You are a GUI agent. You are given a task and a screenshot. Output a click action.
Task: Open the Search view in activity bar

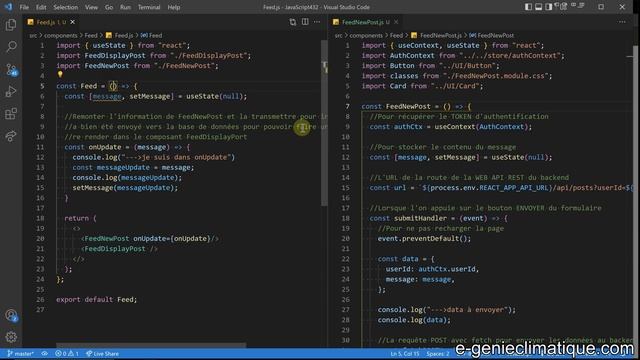click(11, 47)
